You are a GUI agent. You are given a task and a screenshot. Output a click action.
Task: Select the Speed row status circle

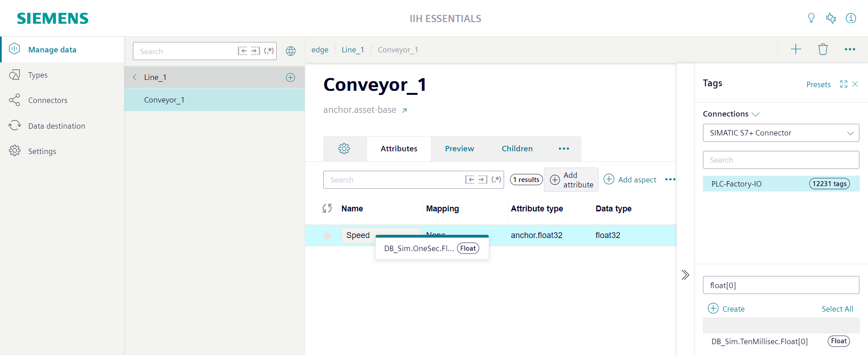(x=327, y=235)
